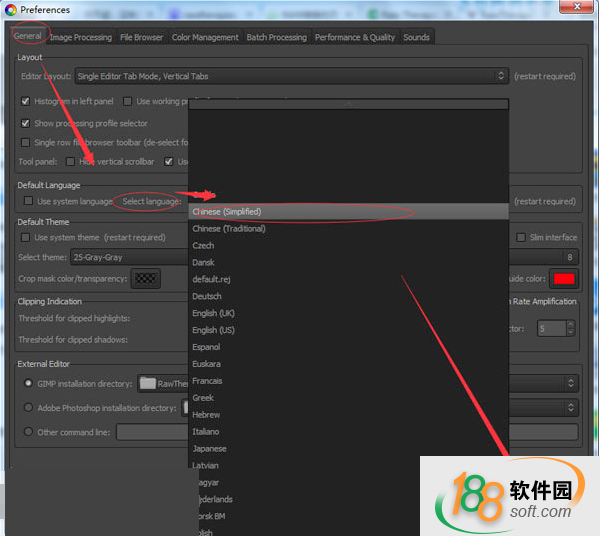600x536 pixels.
Task: Click the red guide color swatch
Action: [564, 279]
